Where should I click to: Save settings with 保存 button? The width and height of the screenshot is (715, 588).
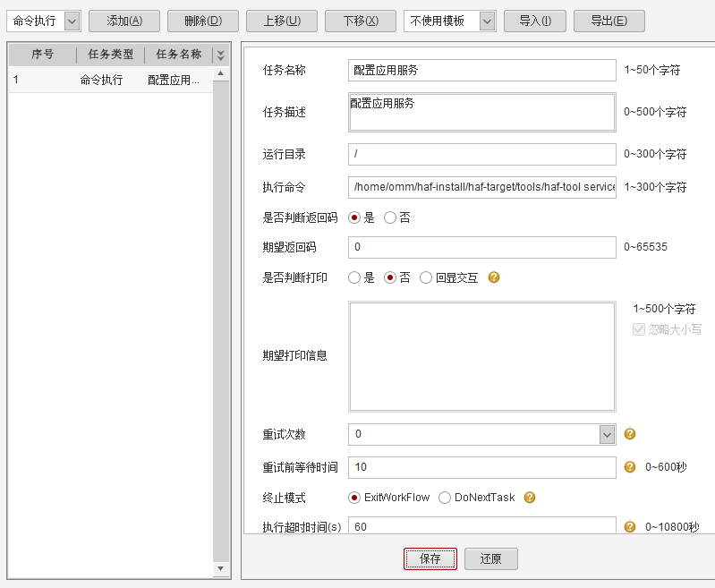pyautogui.click(x=430, y=558)
